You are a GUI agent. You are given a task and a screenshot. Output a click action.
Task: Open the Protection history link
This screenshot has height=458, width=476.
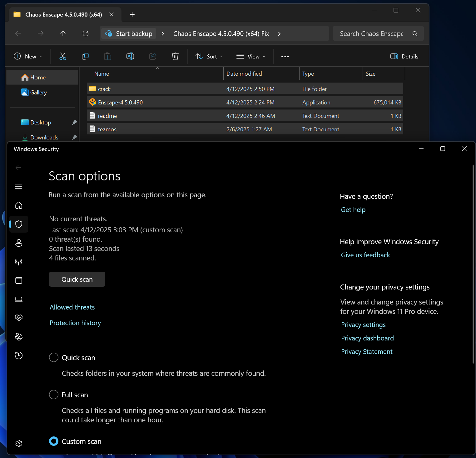pos(75,323)
